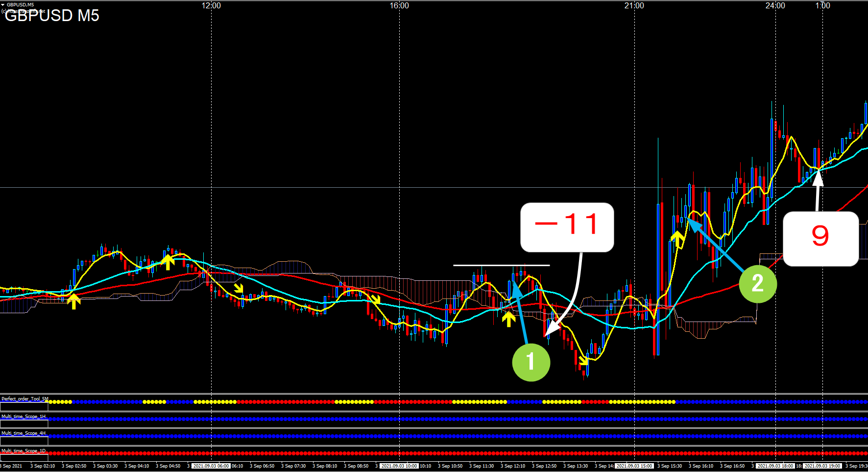The width and height of the screenshot is (868, 472).
Task: Click the 3 Sep 10:50 time axis label
Action: [450, 466]
